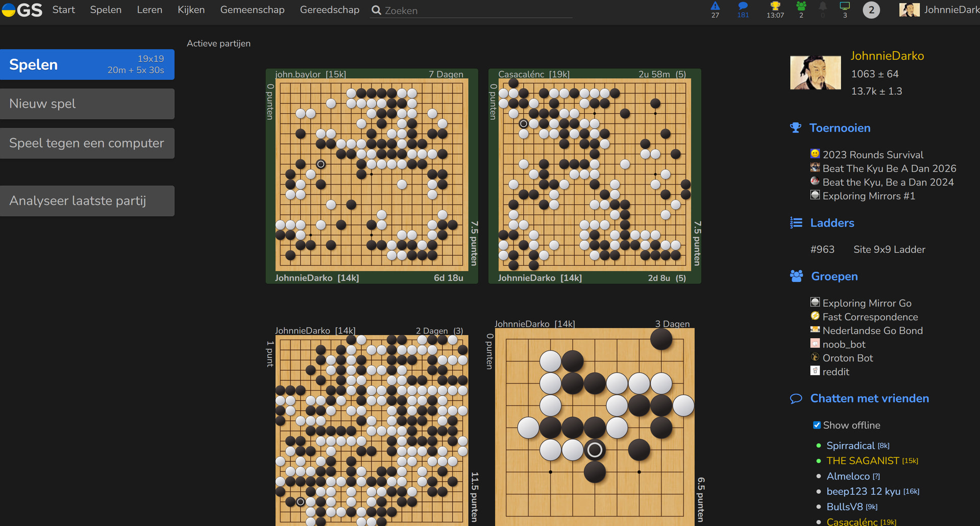This screenshot has width=980, height=526.
Task: Open chat messages speech bubble icon
Action: pos(743,7)
